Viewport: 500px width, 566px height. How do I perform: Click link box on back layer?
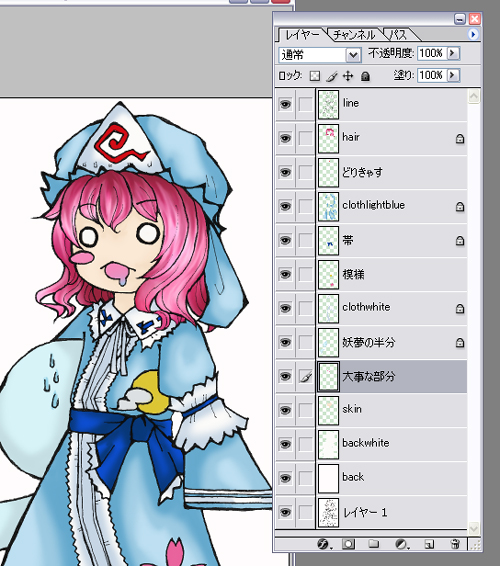coord(305,478)
